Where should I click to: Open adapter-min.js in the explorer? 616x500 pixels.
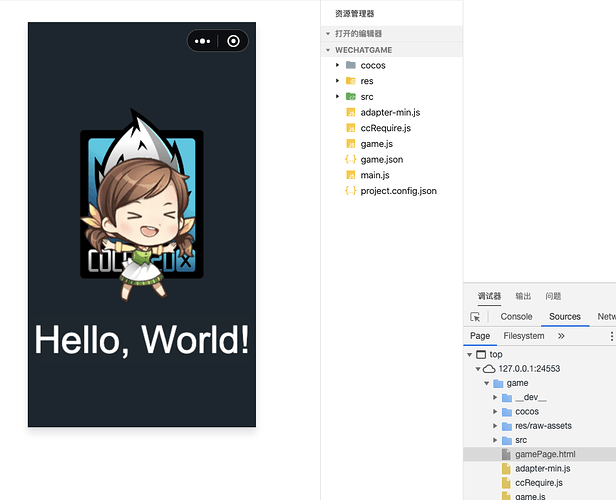(x=390, y=112)
